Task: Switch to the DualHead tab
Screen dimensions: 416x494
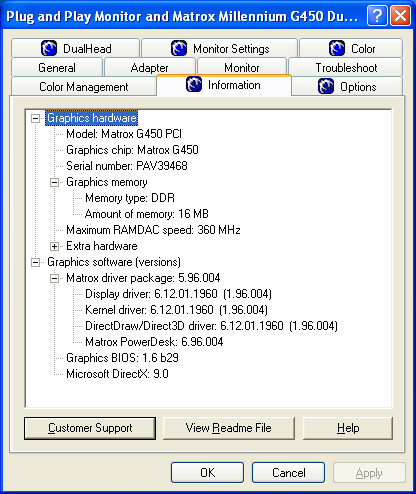Action: pos(75,48)
